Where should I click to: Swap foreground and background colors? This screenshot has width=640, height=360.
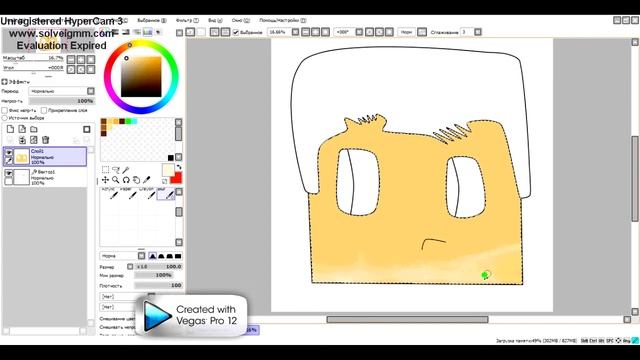tap(178, 167)
